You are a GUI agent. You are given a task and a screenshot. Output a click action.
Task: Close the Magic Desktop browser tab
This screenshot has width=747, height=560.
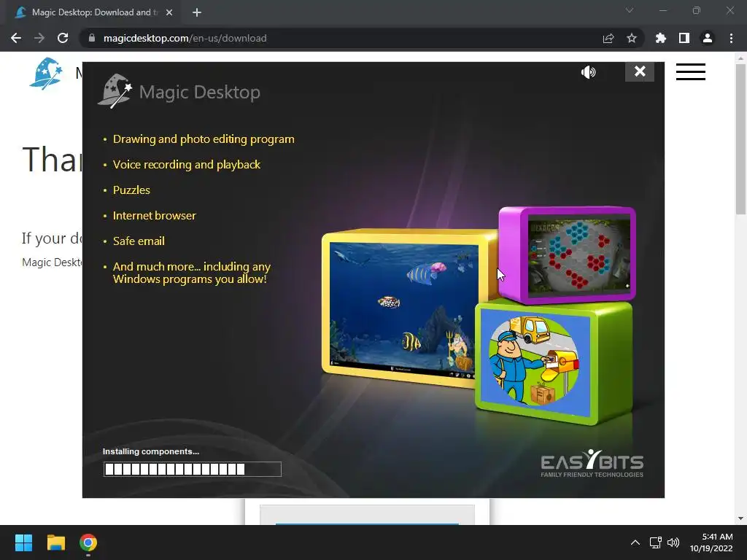pos(169,12)
